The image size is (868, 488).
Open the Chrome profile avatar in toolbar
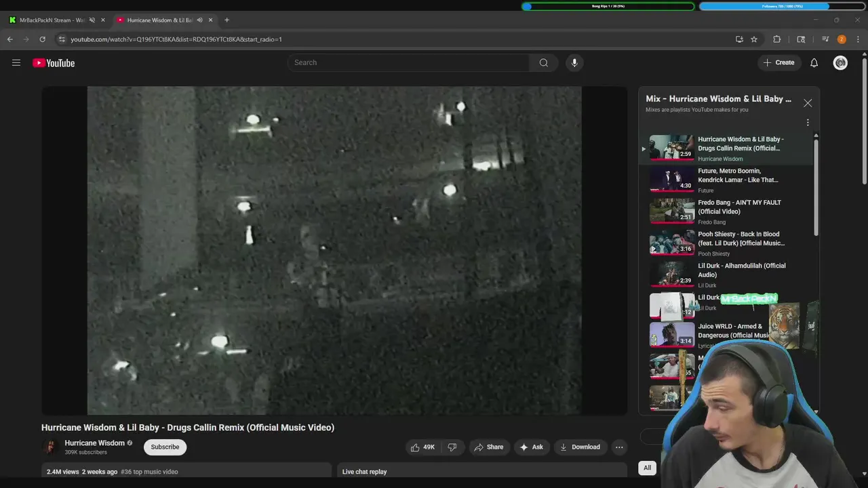click(x=842, y=39)
